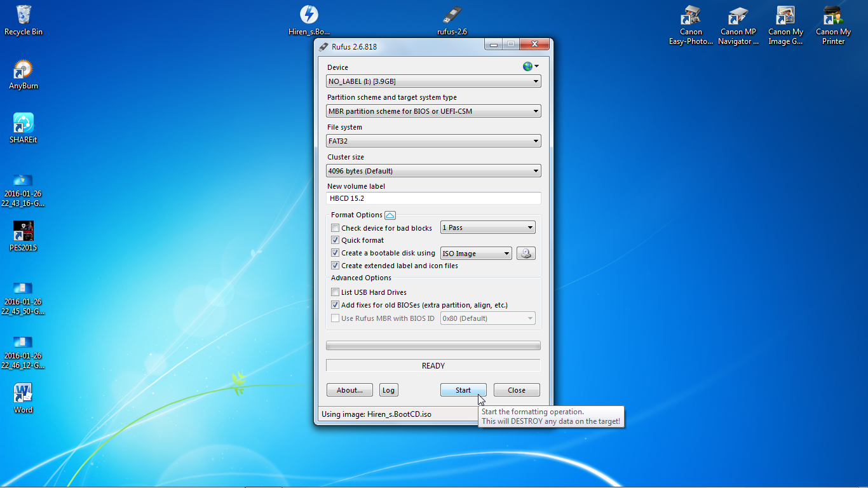This screenshot has width=868, height=488.
Task: Open Canon MP Navigator shortcut
Action: (738, 25)
